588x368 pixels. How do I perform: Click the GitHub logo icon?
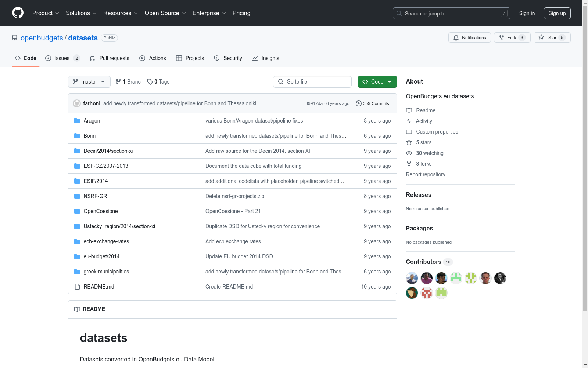(x=18, y=13)
